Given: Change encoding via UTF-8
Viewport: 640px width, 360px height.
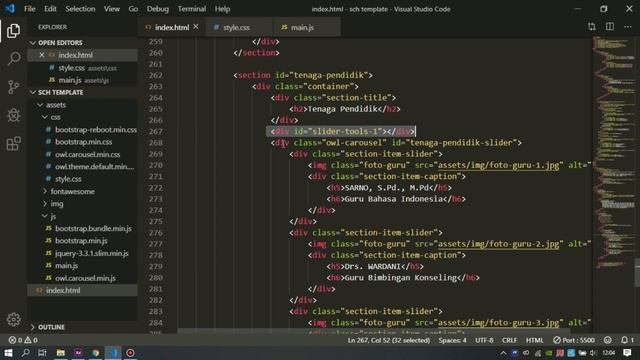Looking at the screenshot, I should tap(484, 340).
